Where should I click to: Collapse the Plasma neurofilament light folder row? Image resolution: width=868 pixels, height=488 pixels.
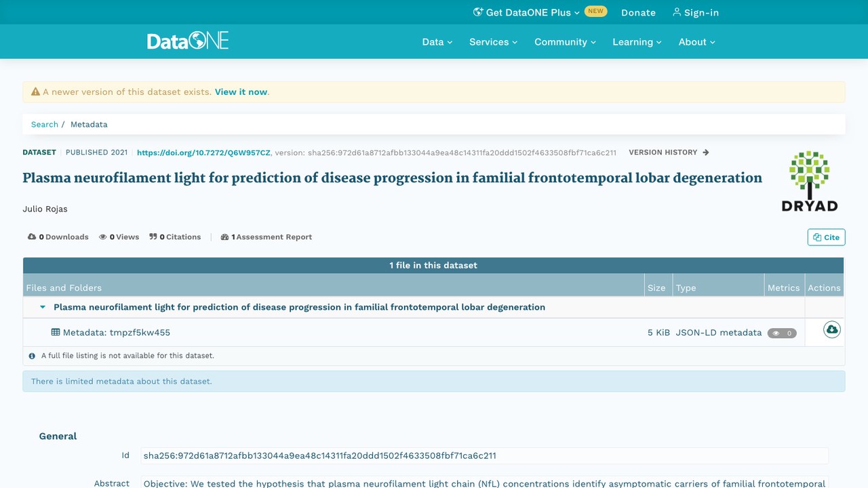tap(43, 307)
